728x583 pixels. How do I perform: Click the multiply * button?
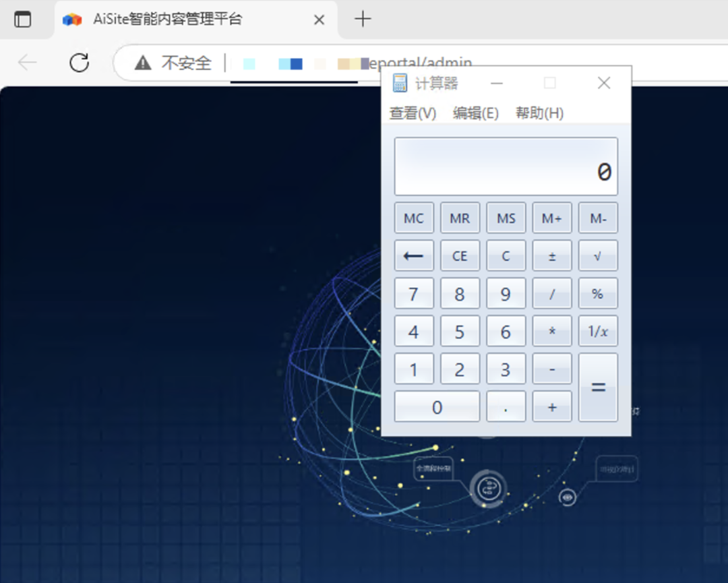tap(551, 331)
